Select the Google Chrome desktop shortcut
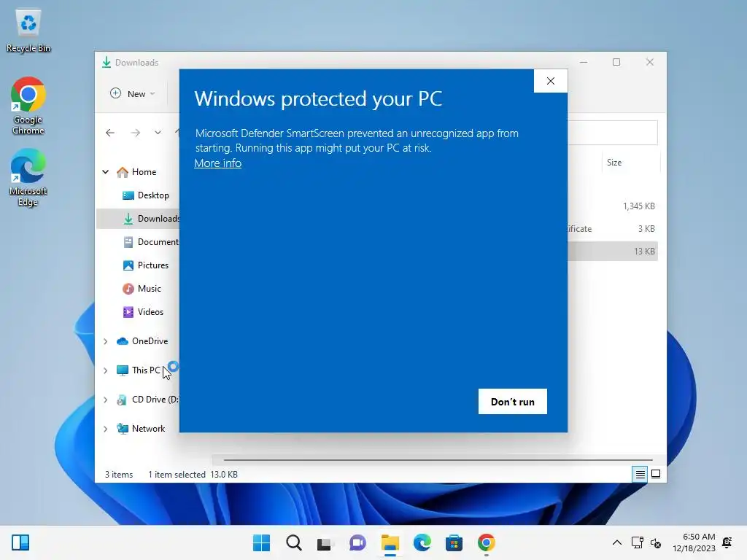This screenshot has width=747, height=560. 28,106
